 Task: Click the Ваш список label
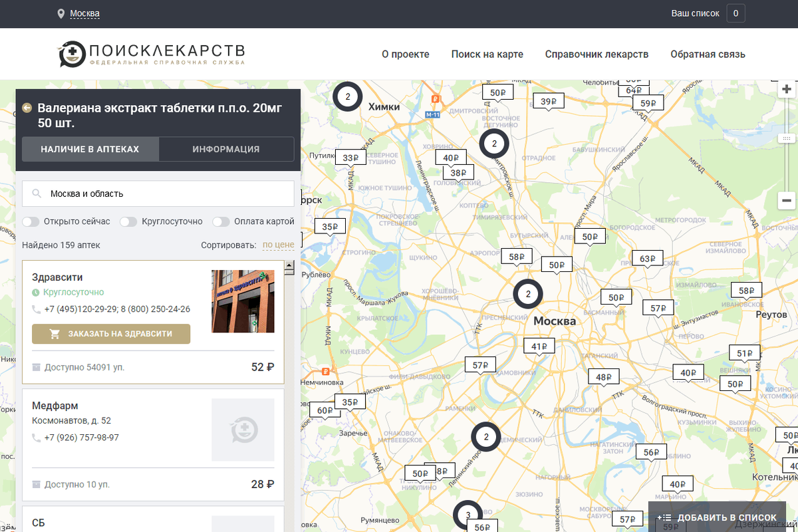695,13
